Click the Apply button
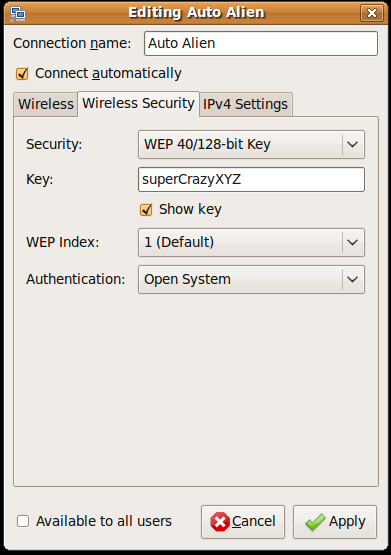391x555 pixels. pos(335,522)
